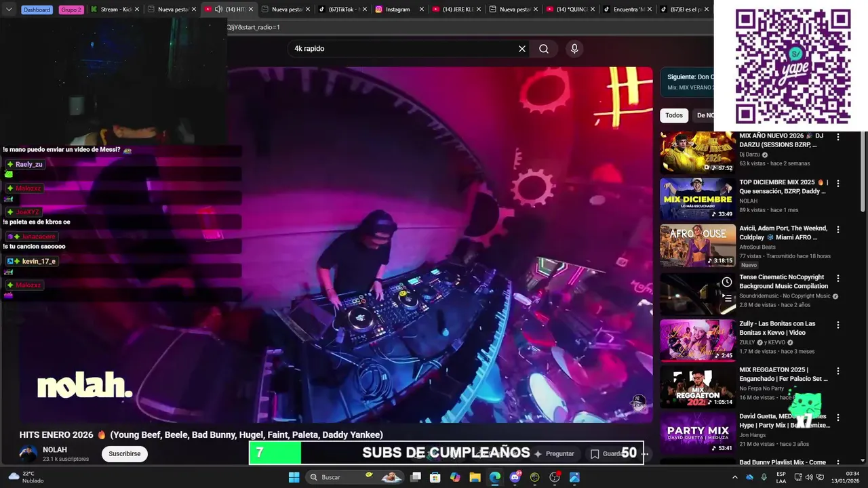The height and width of the screenshot is (488, 868).
Task: Close the Instagram tab
Action: click(x=422, y=9)
